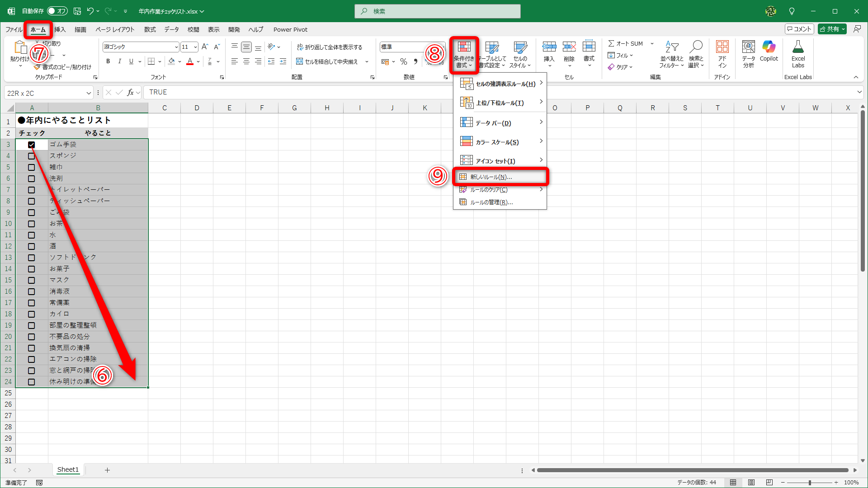The image size is (868, 488).
Task: Click the search box in title bar
Action: (437, 11)
